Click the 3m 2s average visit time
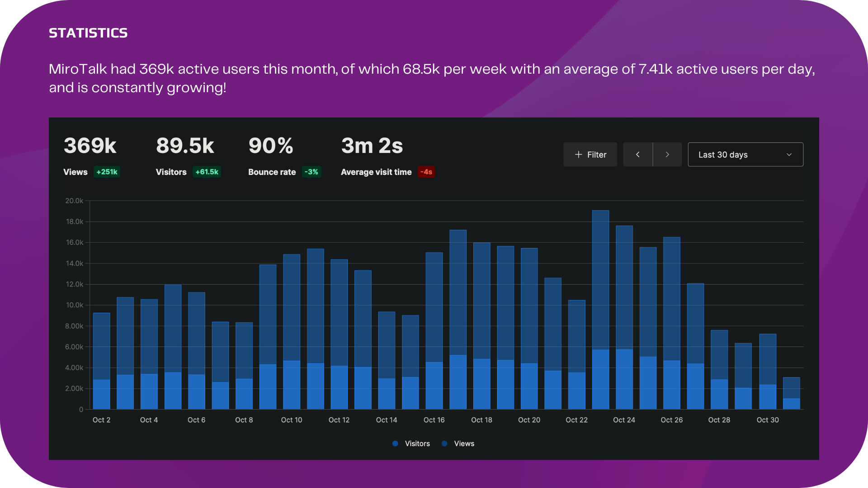The width and height of the screenshot is (868, 488). point(372,146)
